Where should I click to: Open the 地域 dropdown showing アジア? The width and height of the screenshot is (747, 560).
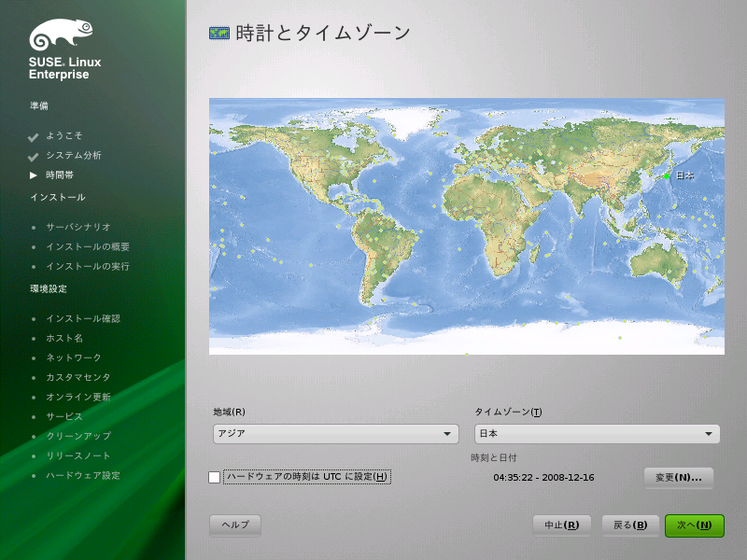(x=336, y=434)
